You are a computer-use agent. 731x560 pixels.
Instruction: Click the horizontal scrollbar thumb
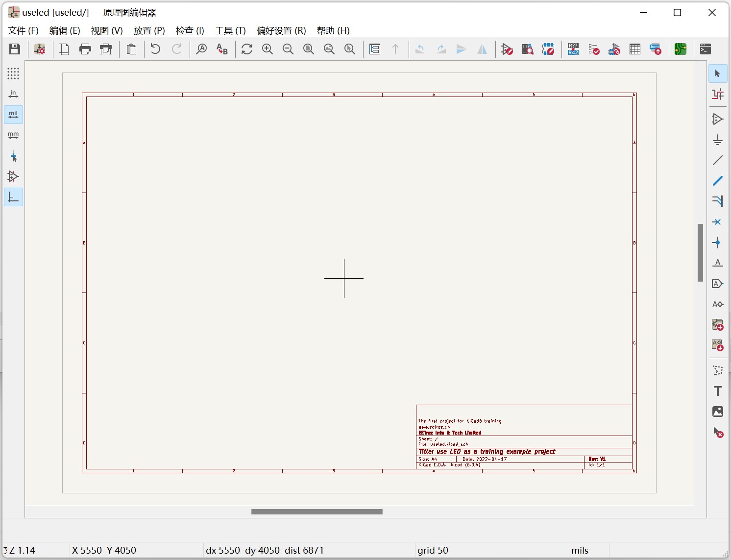pos(317,511)
